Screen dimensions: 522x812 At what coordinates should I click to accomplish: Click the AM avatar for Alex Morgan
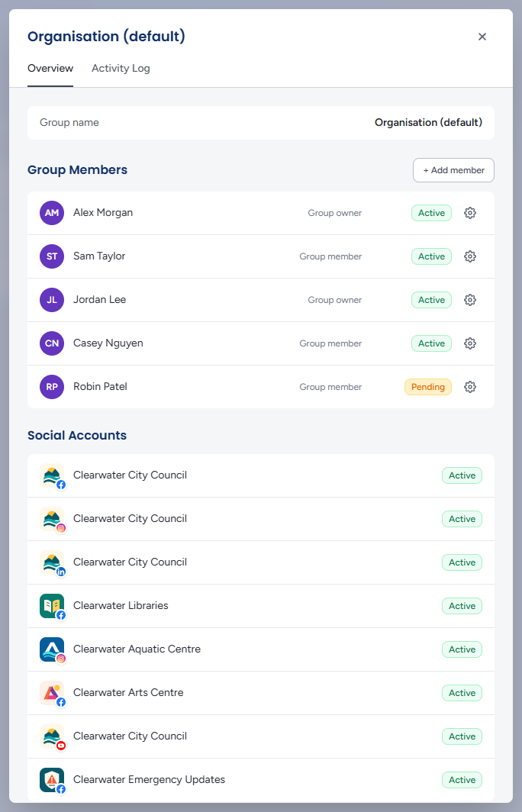(52, 213)
